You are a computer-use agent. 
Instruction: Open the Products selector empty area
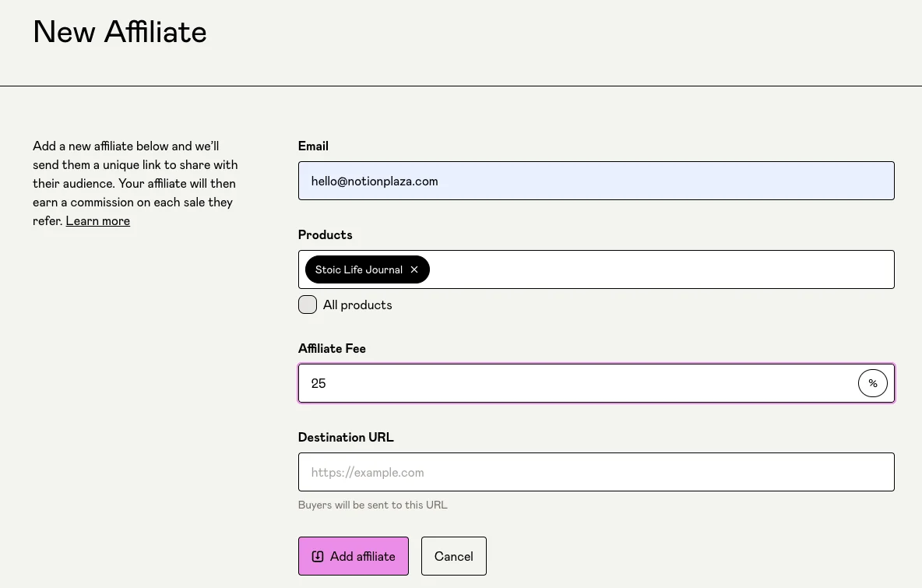tap(660, 269)
